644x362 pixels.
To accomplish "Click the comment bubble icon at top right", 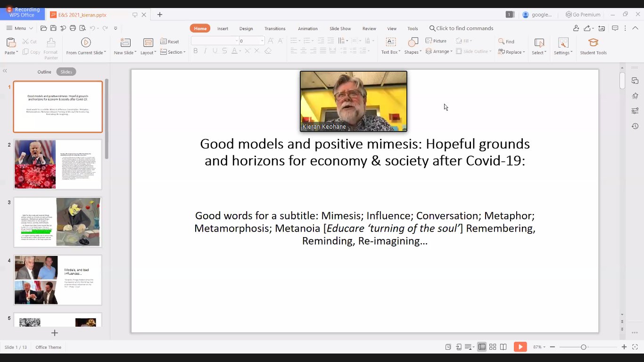I will click(x=615, y=28).
